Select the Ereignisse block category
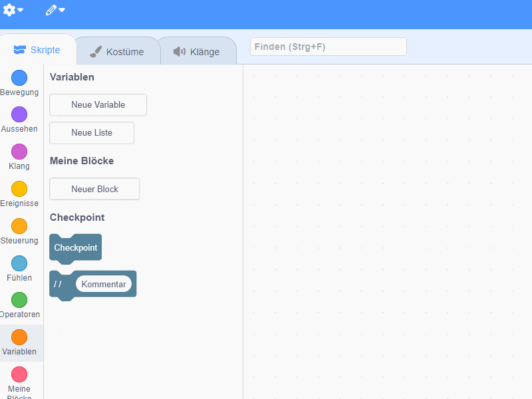 19,194
